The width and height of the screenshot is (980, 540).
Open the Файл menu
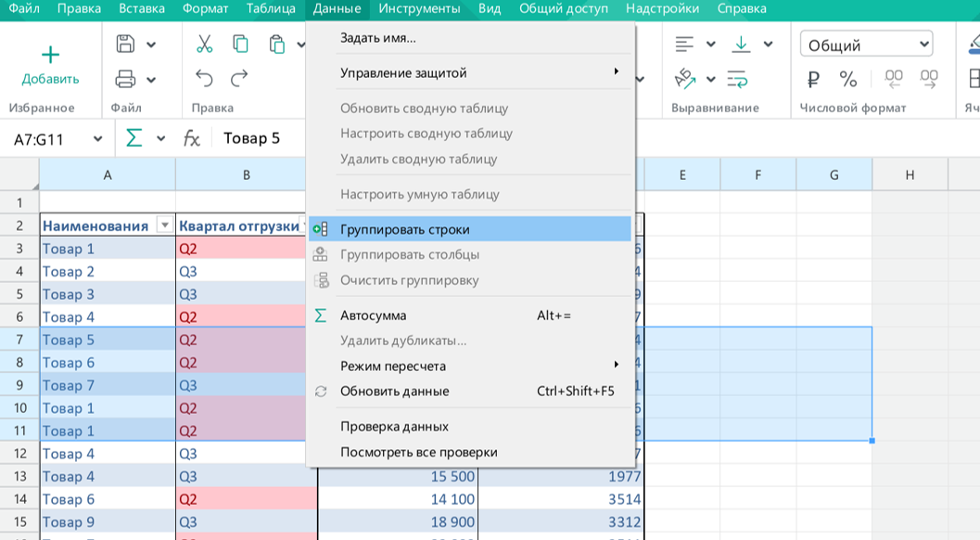24,8
